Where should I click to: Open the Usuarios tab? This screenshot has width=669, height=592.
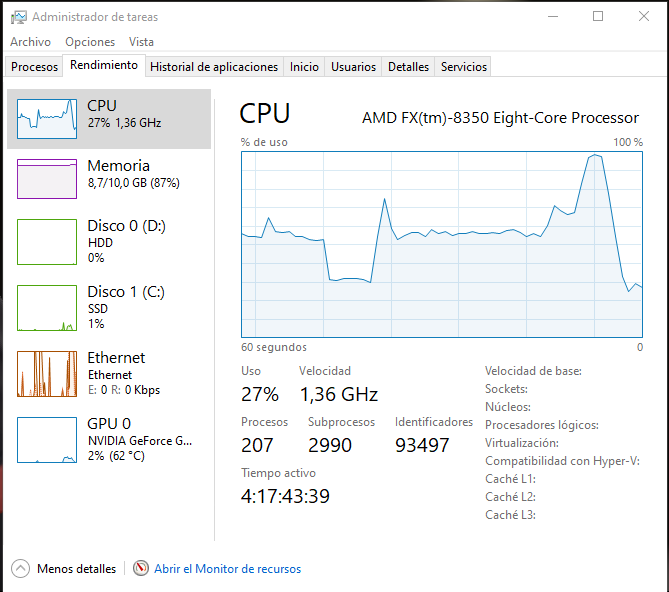click(354, 67)
